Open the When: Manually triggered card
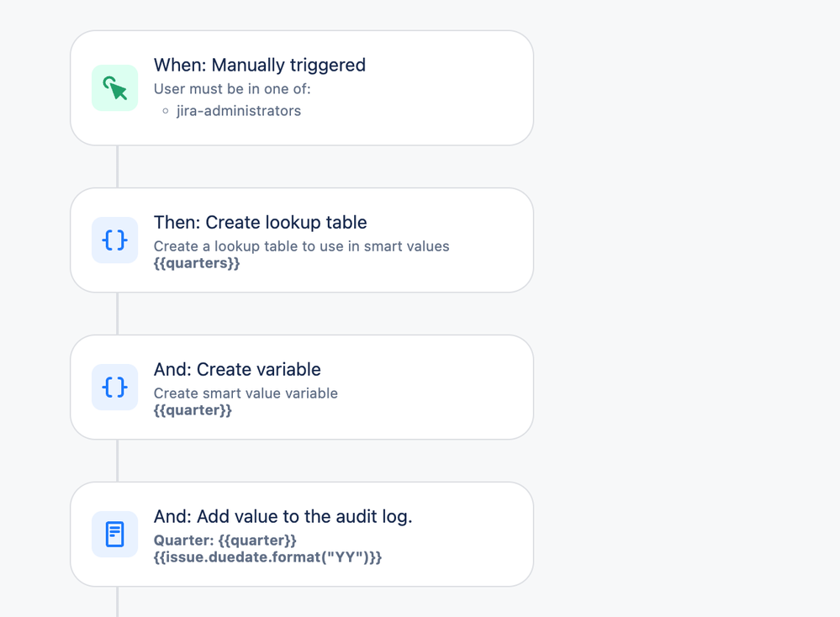This screenshot has height=617, width=840. [302, 87]
